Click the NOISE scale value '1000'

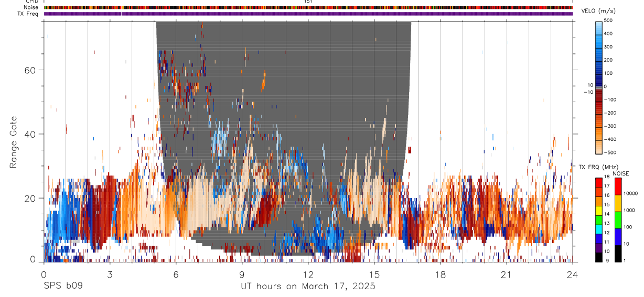coord(629,210)
